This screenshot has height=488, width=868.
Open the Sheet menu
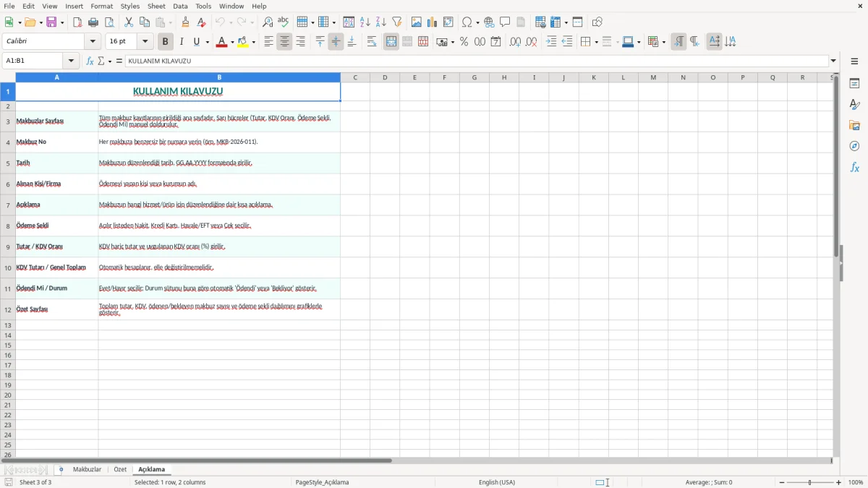[156, 6]
